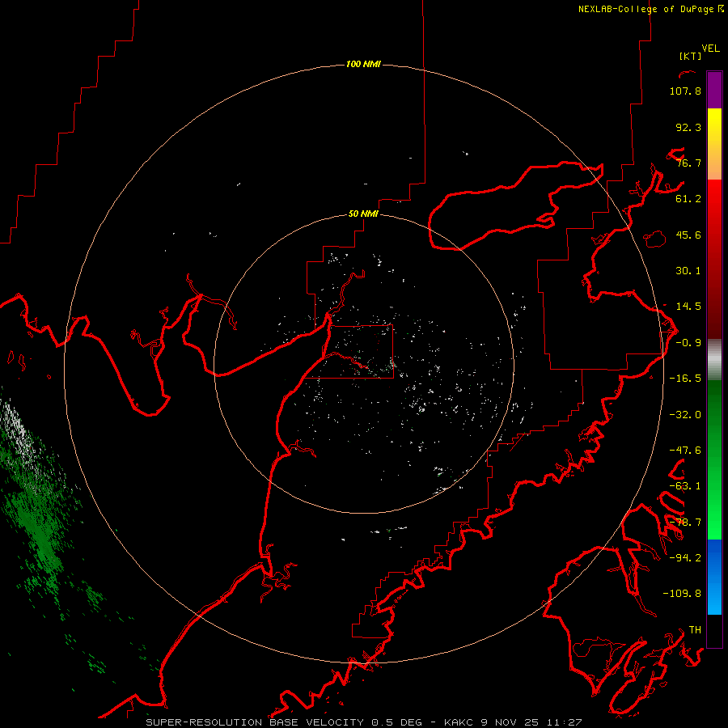This screenshot has width=728, height=728.
Task: Pick the gray near-zero segment of the velocity scale
Action: (714, 360)
